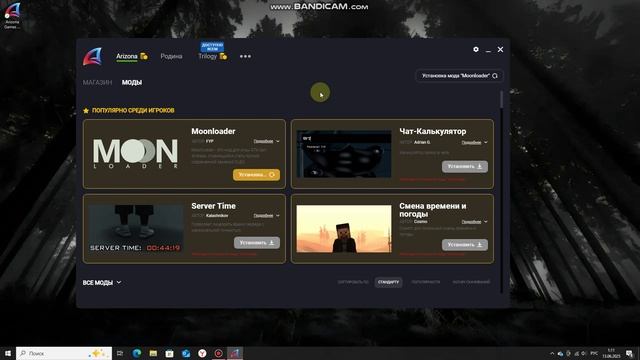Image resolution: width=640 pixels, height=360 pixels.
Task: Click the Moonloader installing button
Action: (256, 175)
